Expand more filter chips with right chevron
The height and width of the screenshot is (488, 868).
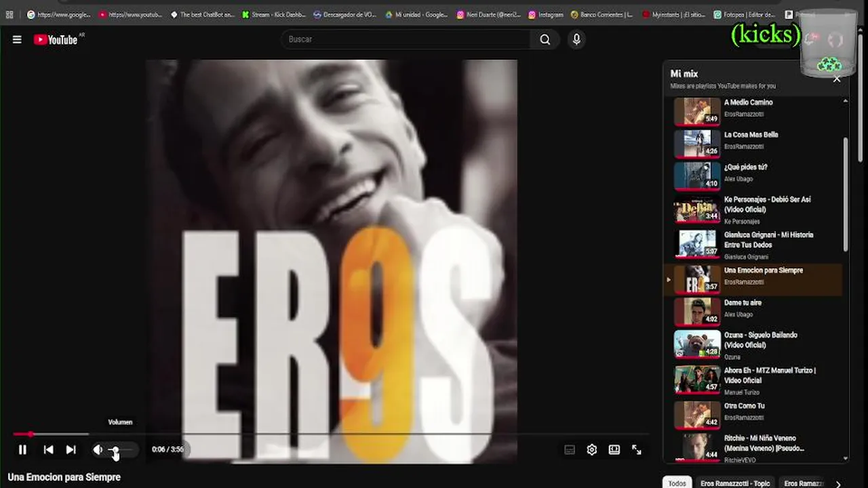pos(838,483)
